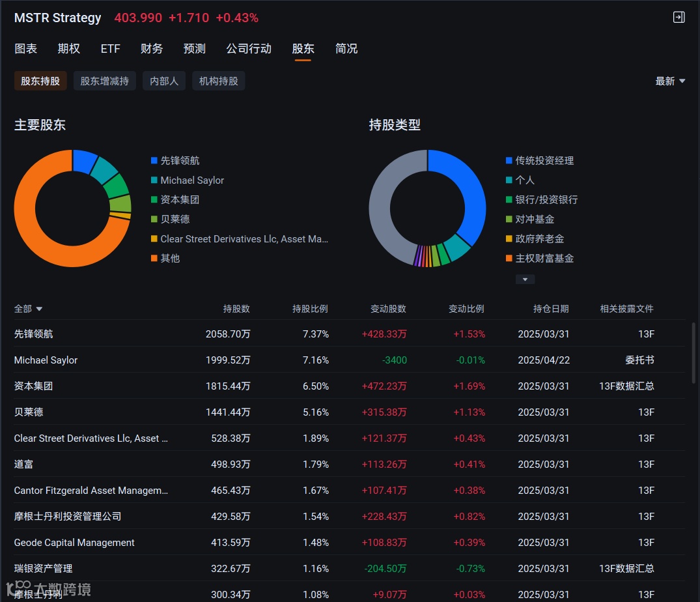
Task: Switch to the 期权 tab
Action: pyautogui.click(x=69, y=49)
